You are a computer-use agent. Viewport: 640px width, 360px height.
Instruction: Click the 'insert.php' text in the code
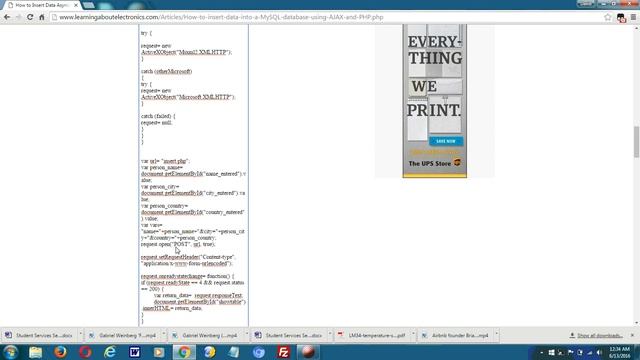175,161
